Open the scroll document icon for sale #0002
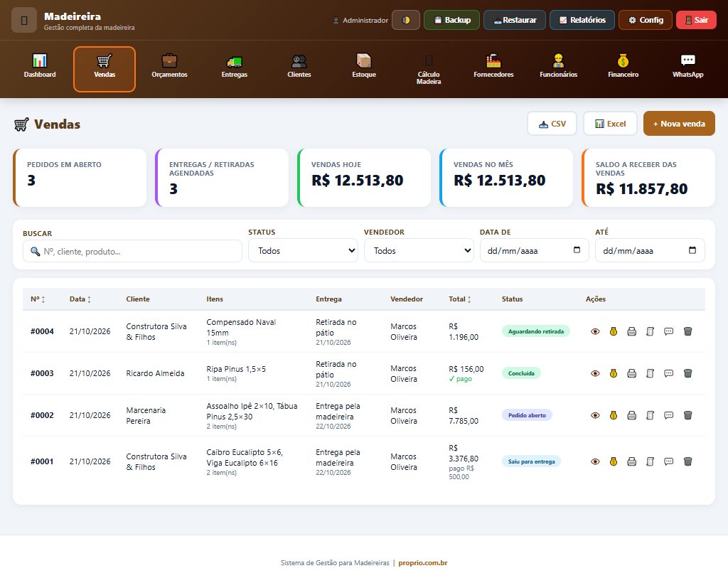The height and width of the screenshot is (578, 728). pyautogui.click(x=650, y=415)
